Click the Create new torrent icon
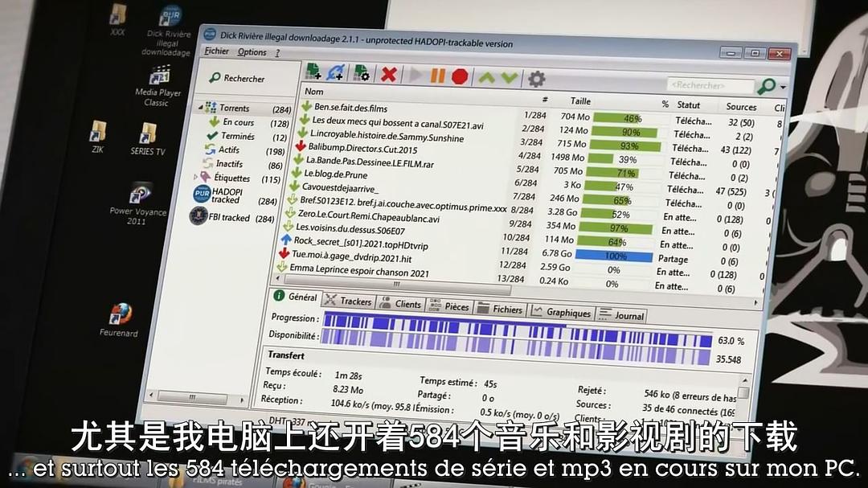Image resolution: width=868 pixels, height=488 pixels. 362,74
